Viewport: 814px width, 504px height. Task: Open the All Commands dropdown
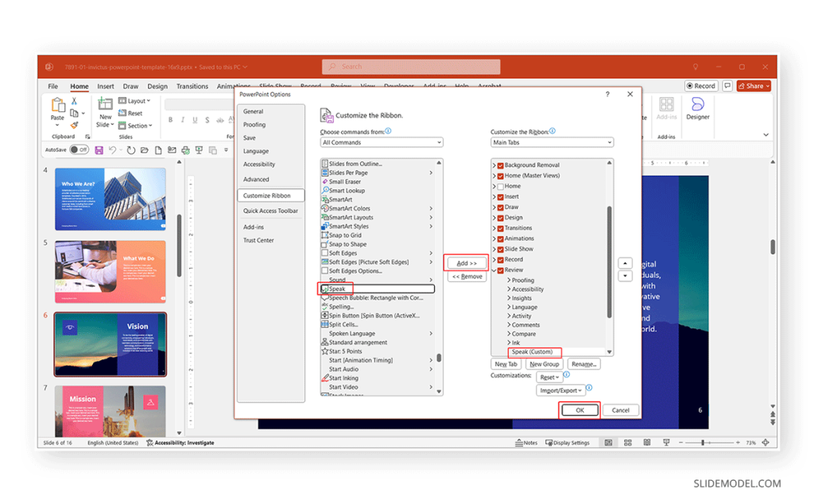pyautogui.click(x=381, y=142)
